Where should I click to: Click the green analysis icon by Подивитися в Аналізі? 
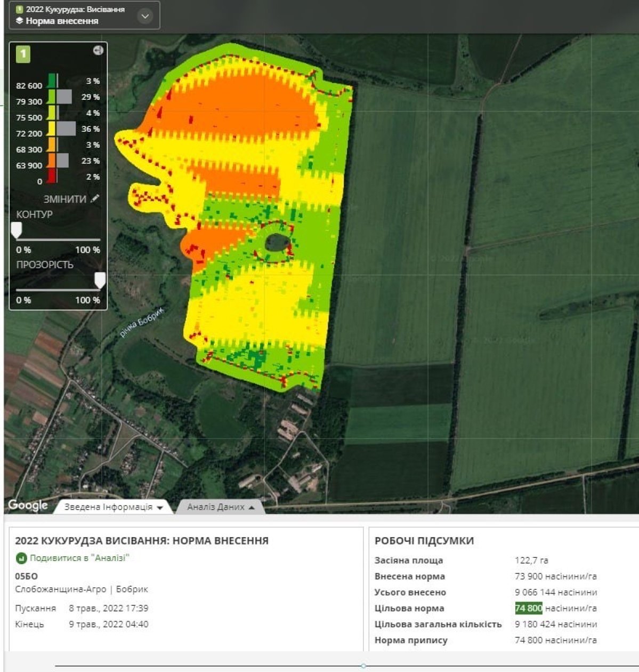pos(21,558)
